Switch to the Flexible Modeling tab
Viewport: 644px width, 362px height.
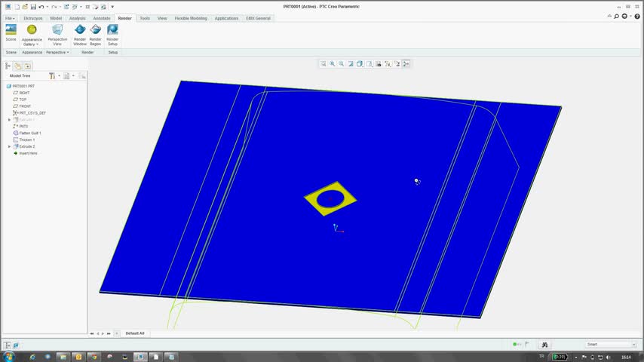(191, 19)
